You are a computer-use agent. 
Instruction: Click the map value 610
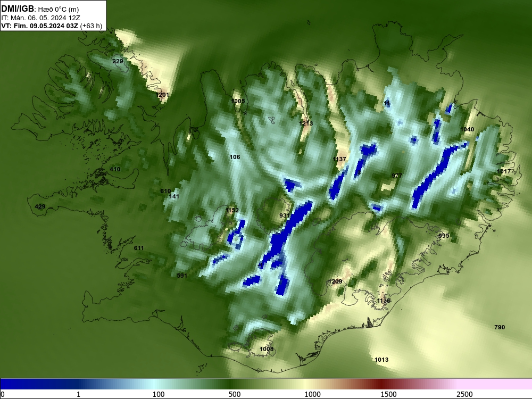165,192
